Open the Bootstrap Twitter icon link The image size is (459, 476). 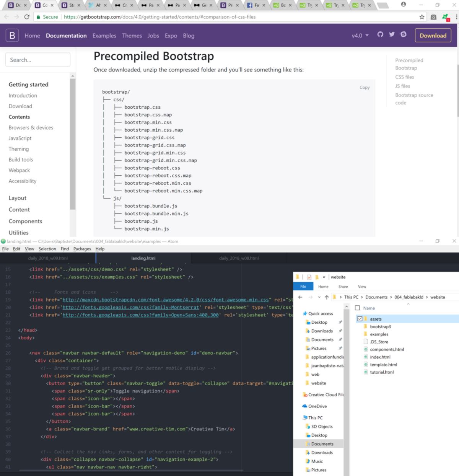392,34
